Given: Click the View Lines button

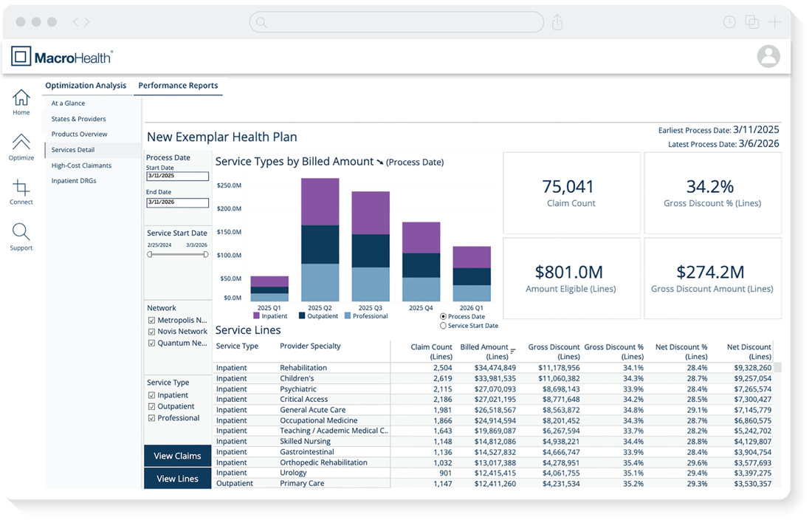Looking at the screenshot, I should pos(178,479).
